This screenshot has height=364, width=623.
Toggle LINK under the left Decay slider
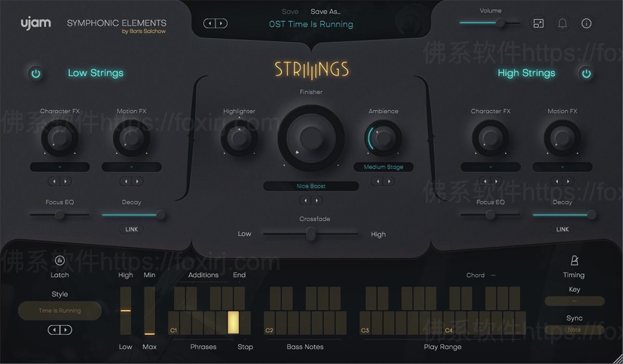131,229
